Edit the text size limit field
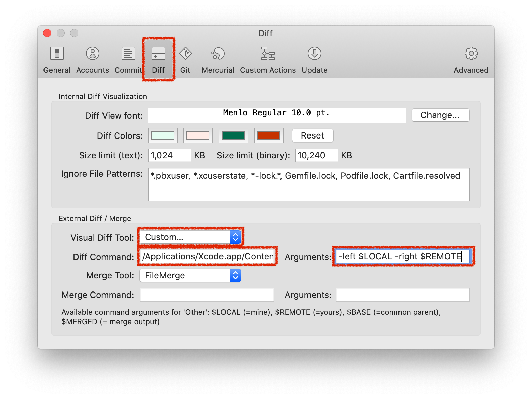The height and width of the screenshot is (399, 532). click(x=170, y=155)
